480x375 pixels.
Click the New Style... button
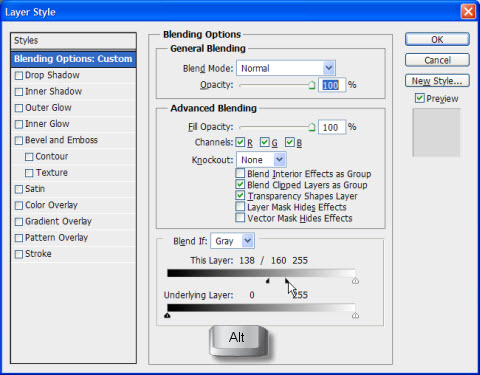(437, 81)
